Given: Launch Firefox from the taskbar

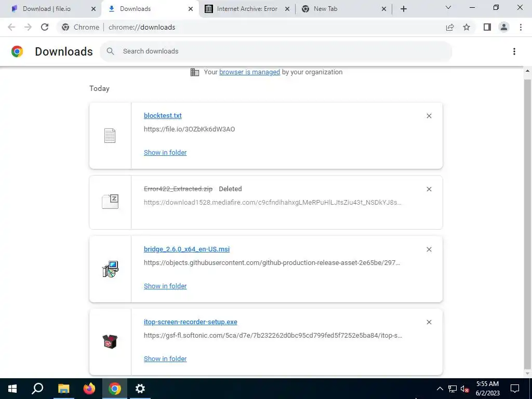Looking at the screenshot, I should [x=89, y=389].
